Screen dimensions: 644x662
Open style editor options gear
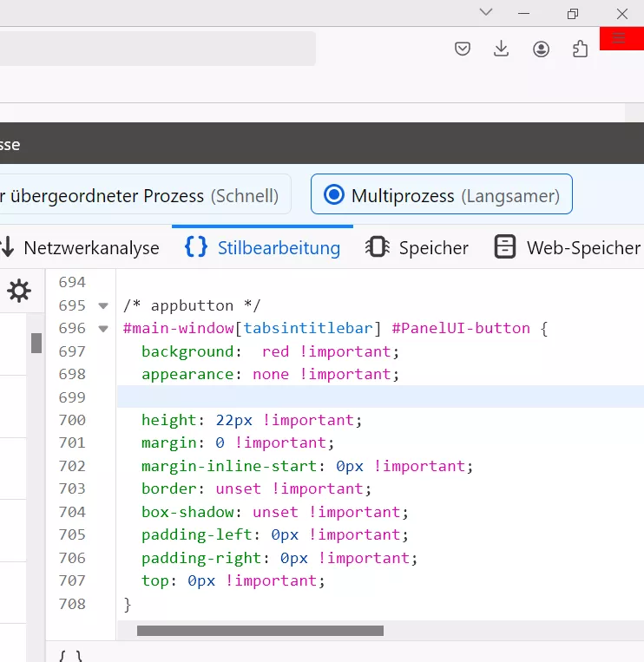pyautogui.click(x=19, y=292)
